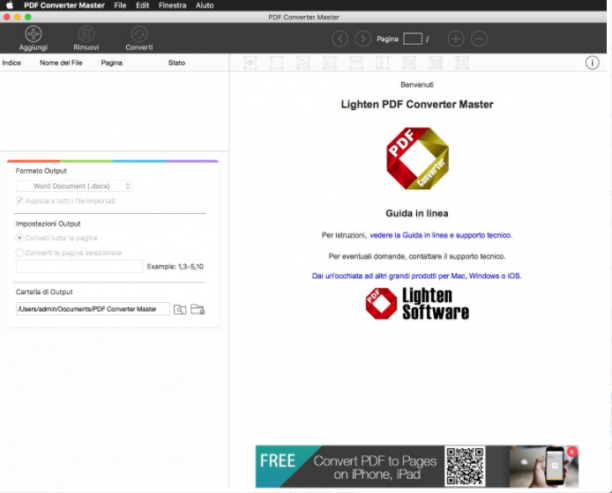
Task: Select the image area tool icon
Action: coord(303,62)
